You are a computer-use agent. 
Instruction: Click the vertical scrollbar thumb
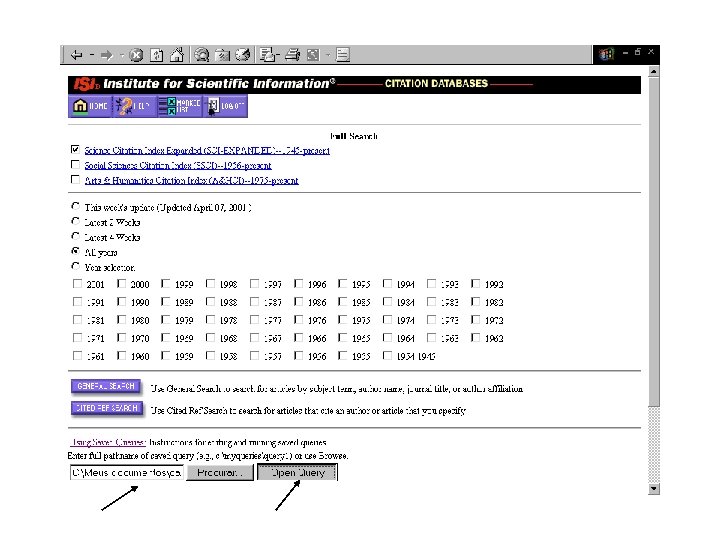(654, 242)
